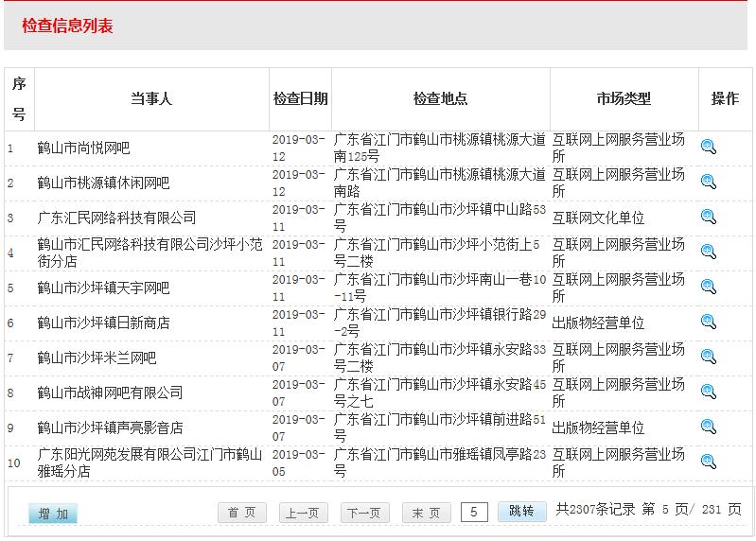
Task: Focus the page number input field
Action: [x=474, y=512]
